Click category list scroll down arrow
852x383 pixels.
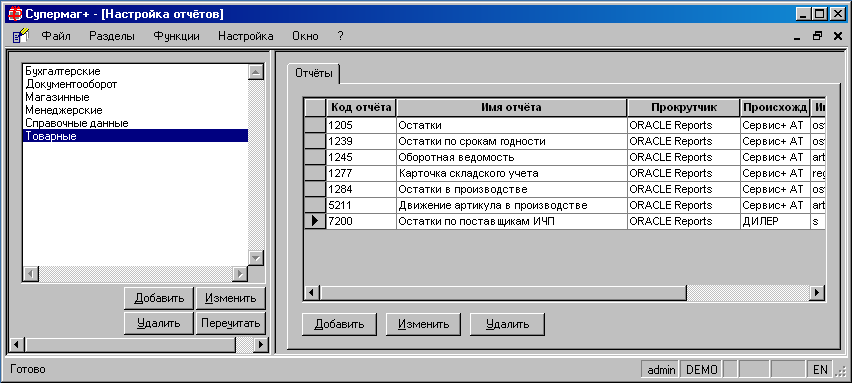tap(255, 257)
